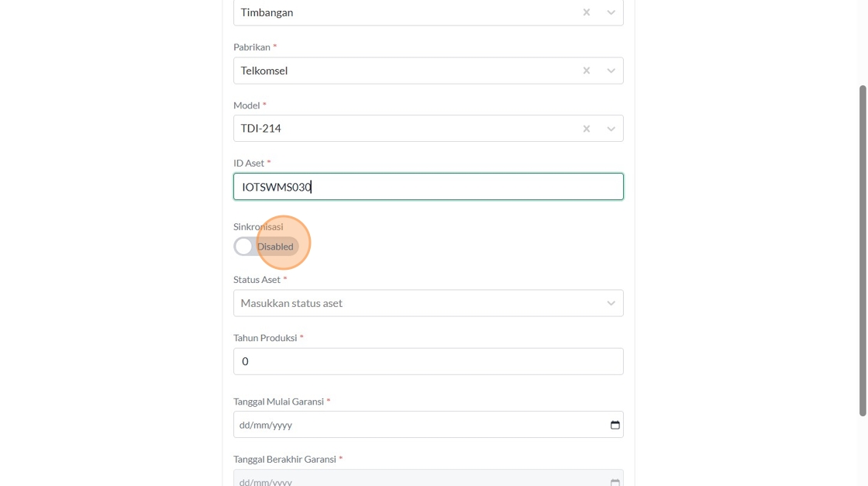The image size is (868, 486).
Task: Click the ID Aset text field
Action: [x=428, y=187]
